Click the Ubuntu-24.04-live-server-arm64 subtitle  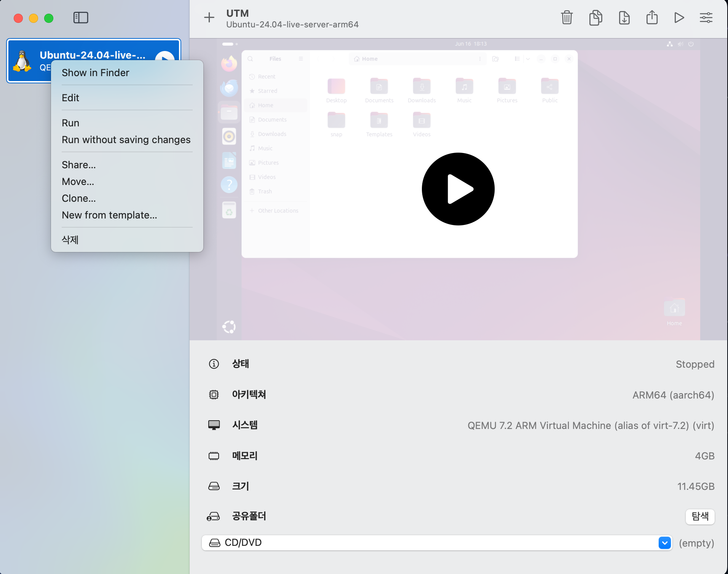(292, 24)
